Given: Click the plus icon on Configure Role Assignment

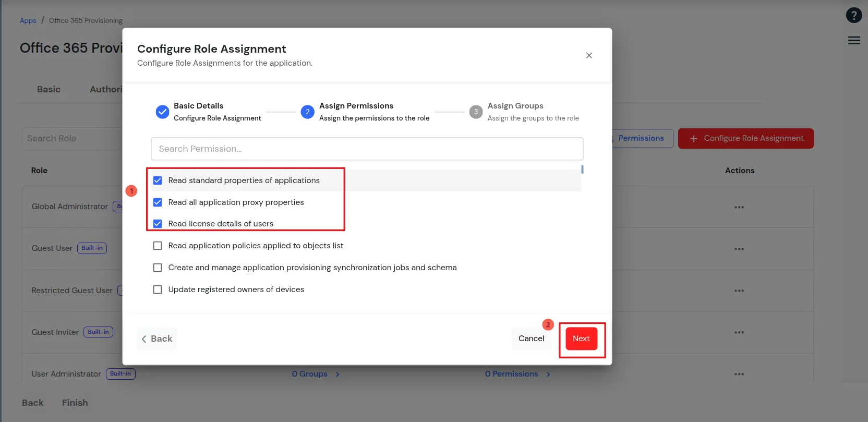Looking at the screenshot, I should (x=694, y=139).
